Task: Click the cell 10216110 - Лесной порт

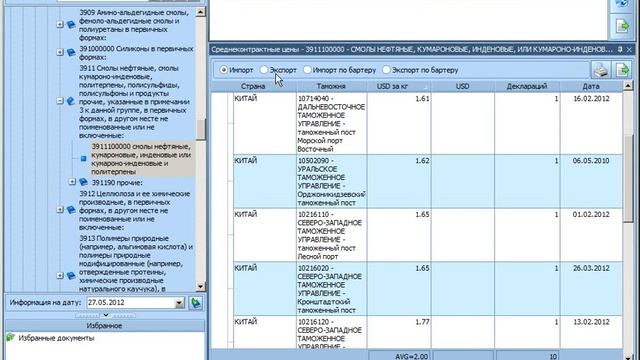Action: tap(331, 235)
